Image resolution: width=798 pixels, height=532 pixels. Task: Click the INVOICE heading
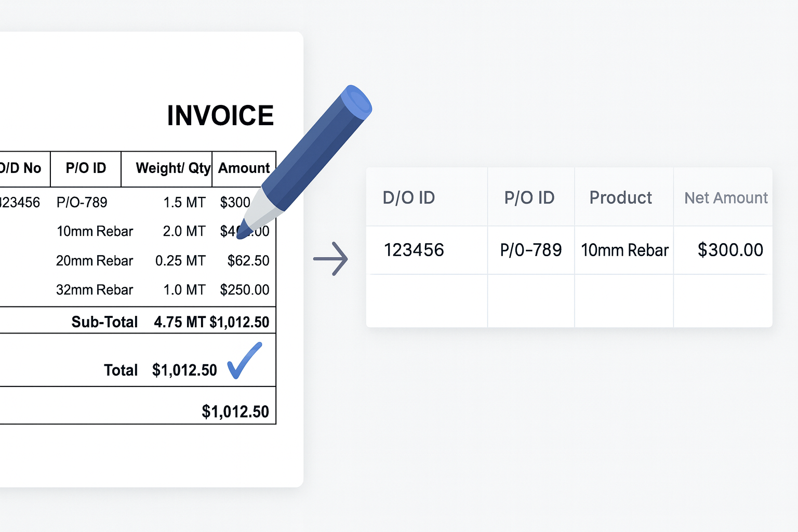coord(220,115)
